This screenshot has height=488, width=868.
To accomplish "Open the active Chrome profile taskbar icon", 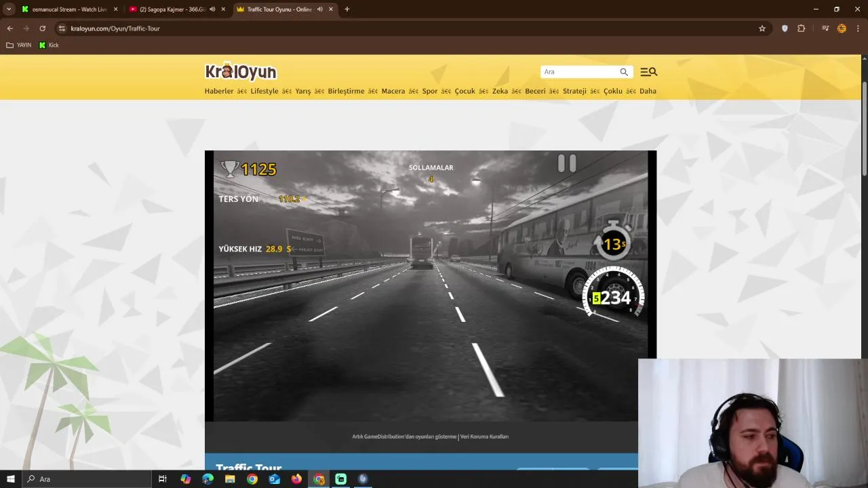I will pyautogui.click(x=319, y=479).
